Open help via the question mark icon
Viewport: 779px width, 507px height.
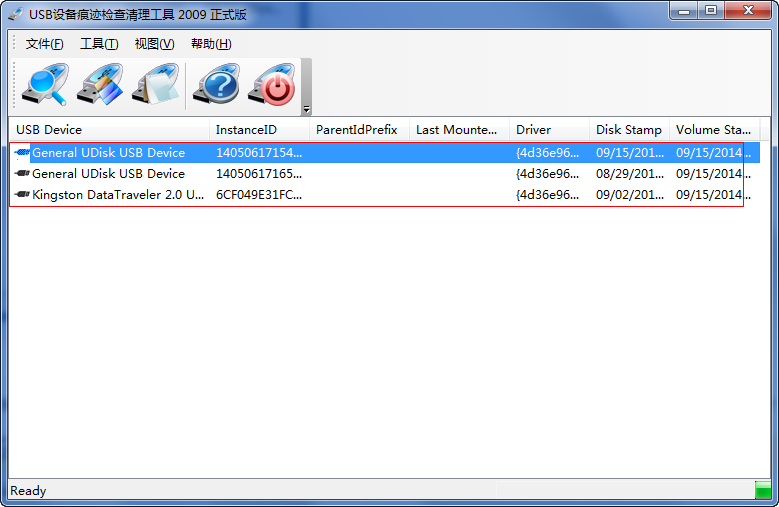pyautogui.click(x=217, y=84)
